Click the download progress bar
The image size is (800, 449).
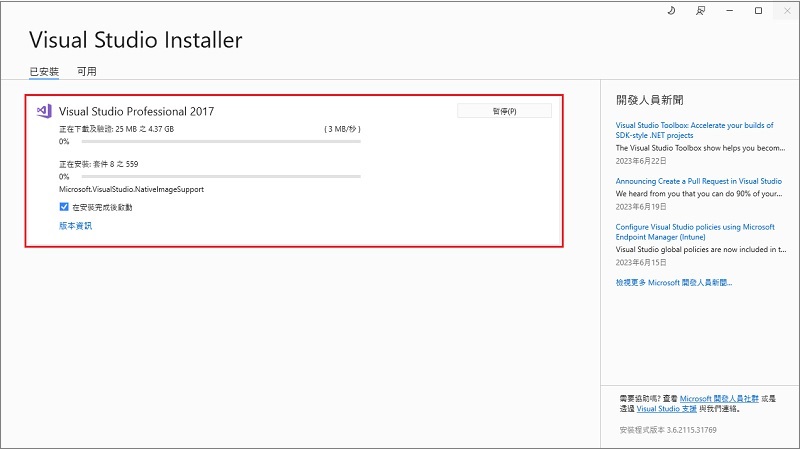pos(210,142)
